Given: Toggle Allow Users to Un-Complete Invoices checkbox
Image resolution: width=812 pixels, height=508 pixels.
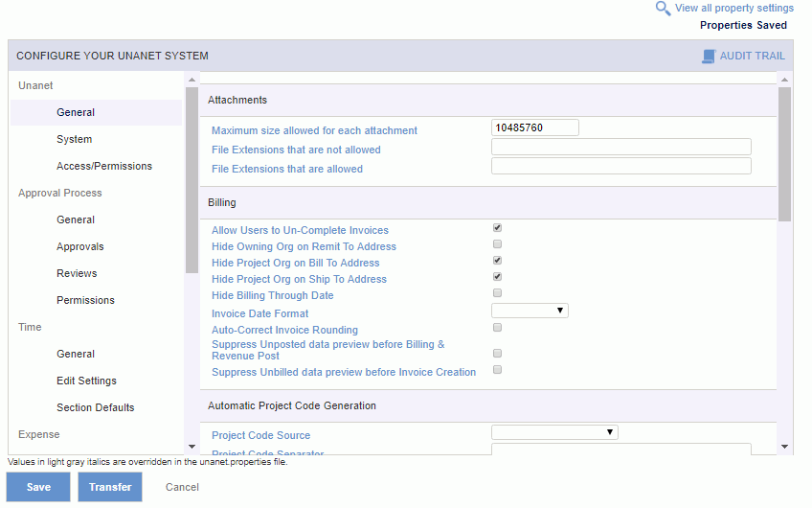Looking at the screenshot, I should tap(497, 227).
